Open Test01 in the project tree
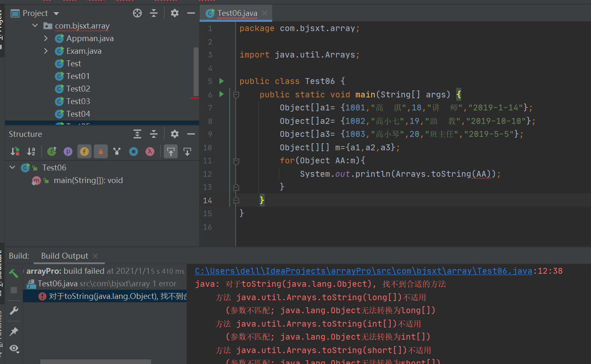 (78, 76)
